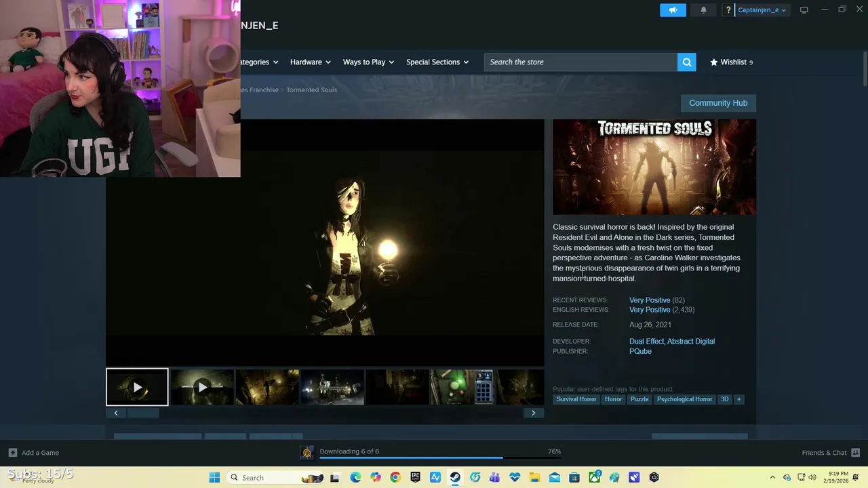This screenshot has height=488, width=868.
Task: Open the Community Hub
Action: tap(718, 103)
